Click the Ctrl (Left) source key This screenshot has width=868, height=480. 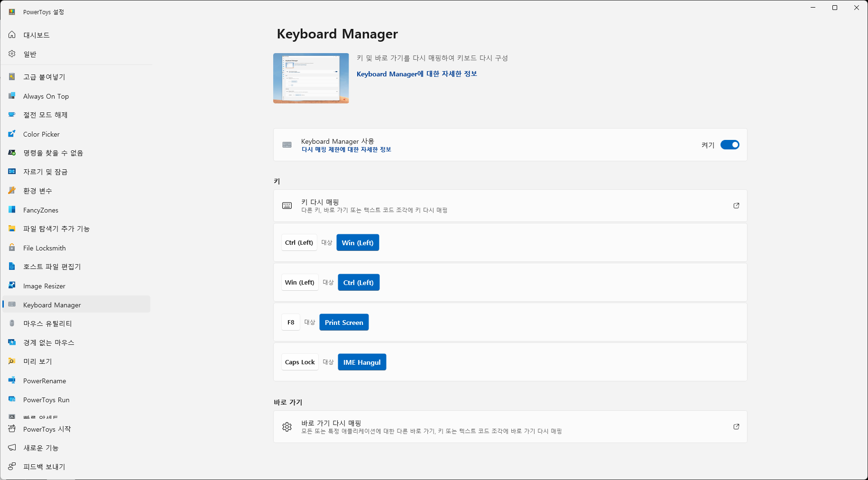pyautogui.click(x=299, y=242)
